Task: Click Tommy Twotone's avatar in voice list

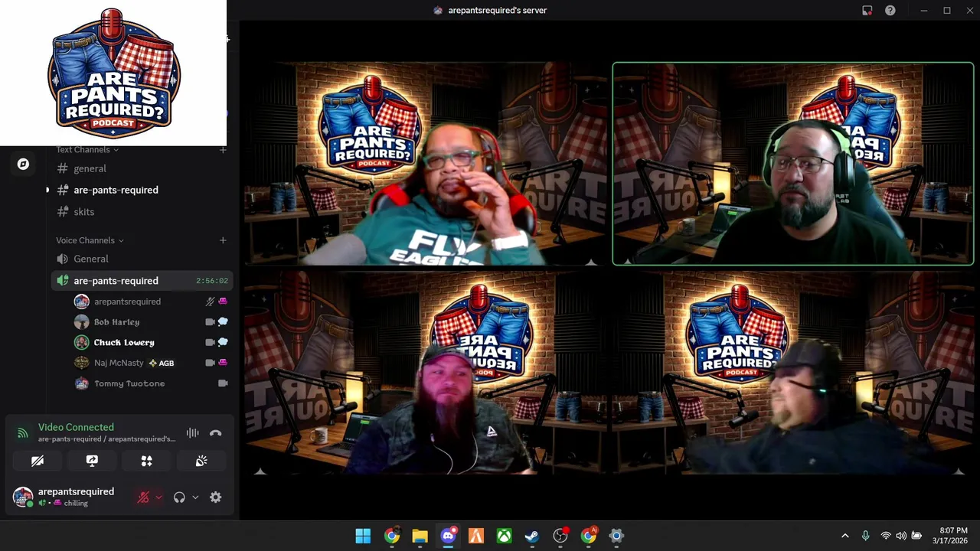Action: 81,383
